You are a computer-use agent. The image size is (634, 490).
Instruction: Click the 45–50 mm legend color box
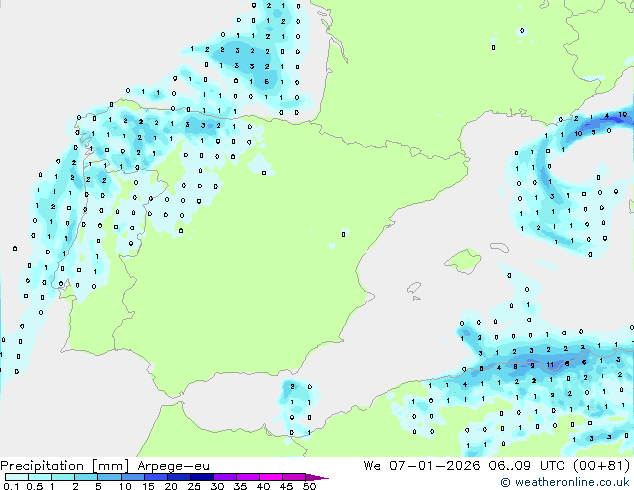tap(294, 477)
